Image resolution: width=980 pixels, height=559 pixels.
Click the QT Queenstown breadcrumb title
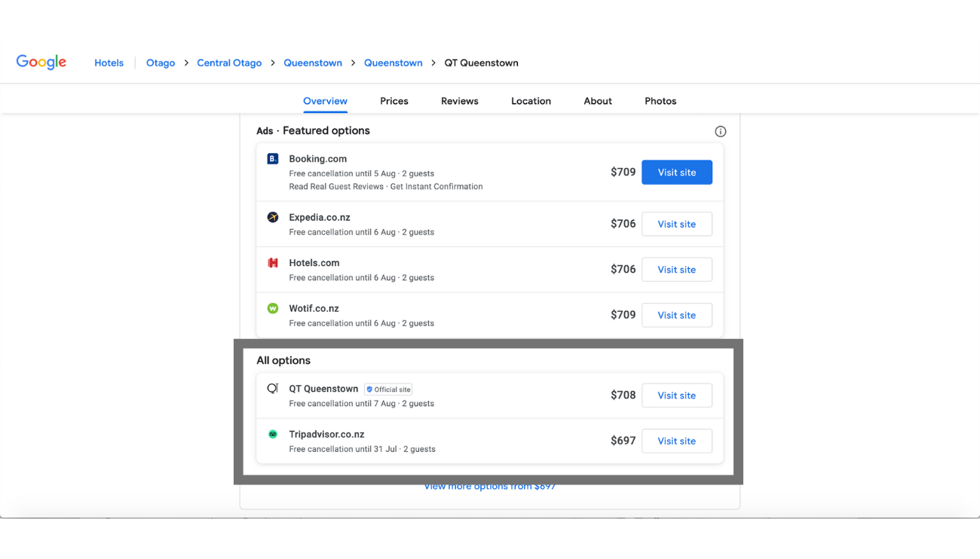tap(482, 63)
